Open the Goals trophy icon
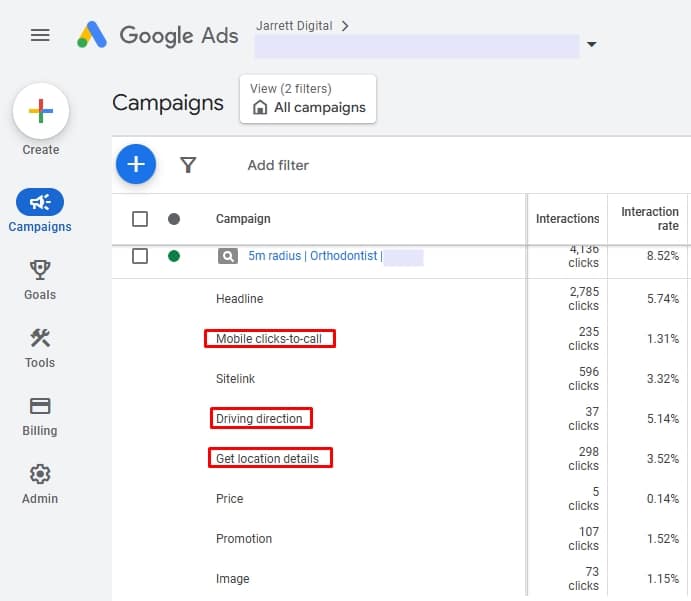The height and width of the screenshot is (601, 691). coord(40,270)
